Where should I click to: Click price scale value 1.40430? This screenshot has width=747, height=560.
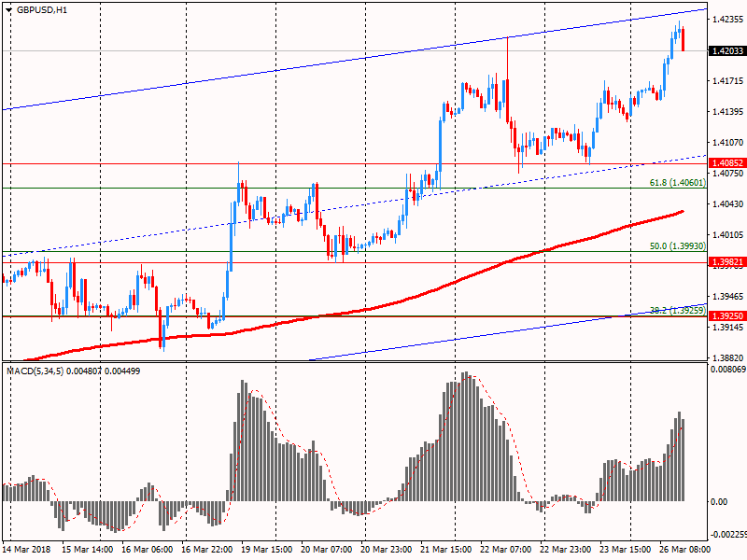[x=727, y=204]
